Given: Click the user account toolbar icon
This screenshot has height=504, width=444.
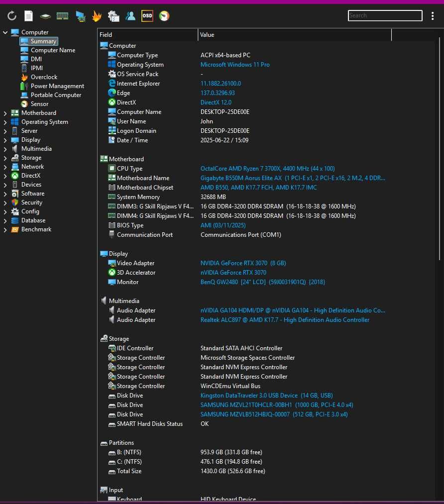Looking at the screenshot, I should click(130, 16).
